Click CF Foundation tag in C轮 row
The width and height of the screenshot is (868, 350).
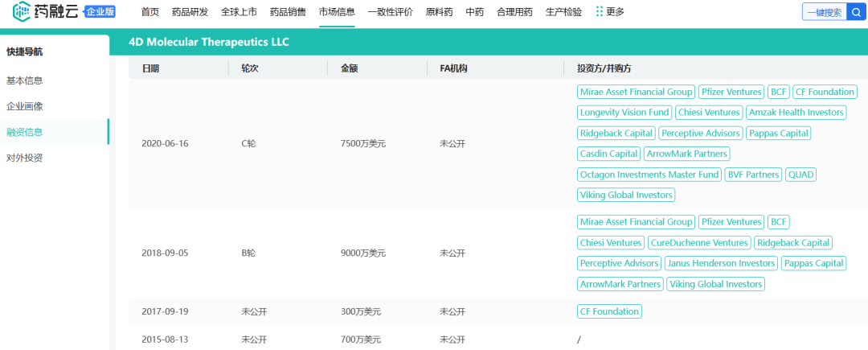tap(825, 92)
